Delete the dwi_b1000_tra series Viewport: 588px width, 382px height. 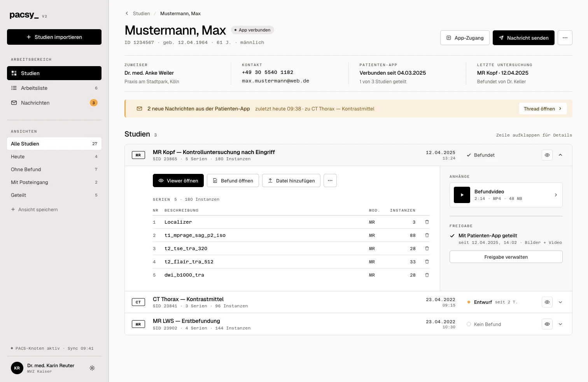point(427,275)
